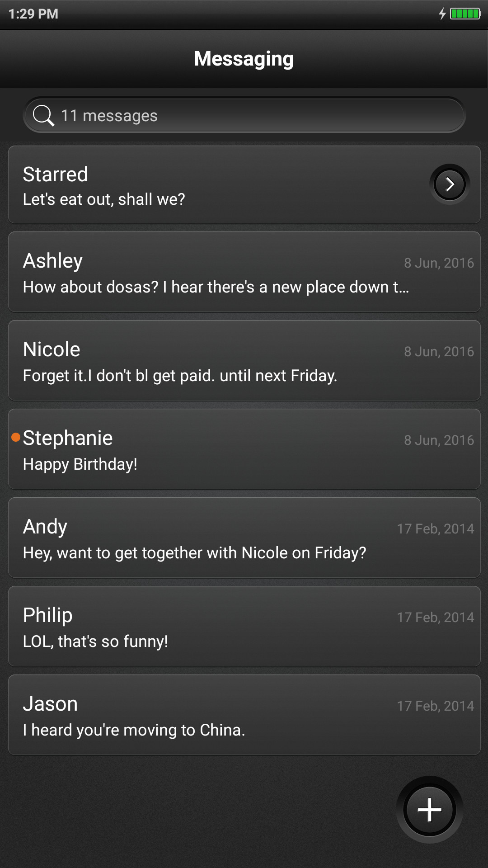Click the battery indicator in status bar
Viewport: 488px width, 868px height.
click(x=465, y=14)
